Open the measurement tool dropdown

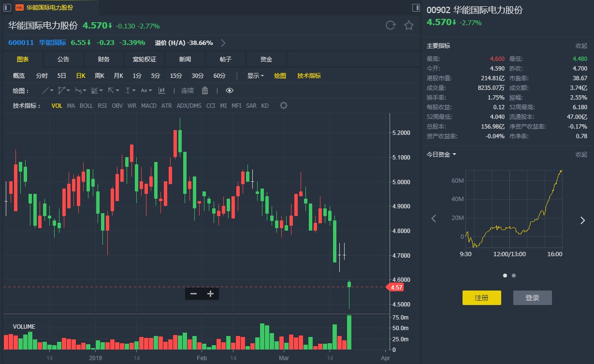point(130,90)
